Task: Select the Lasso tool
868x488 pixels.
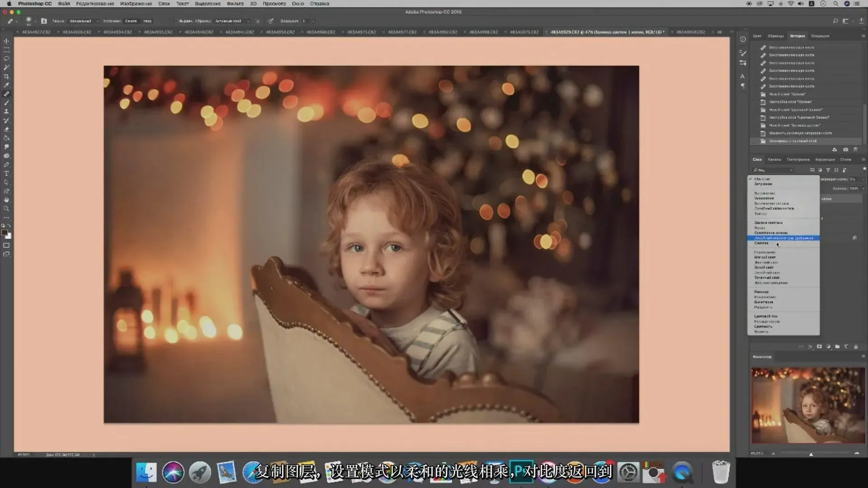Action: tap(6, 59)
